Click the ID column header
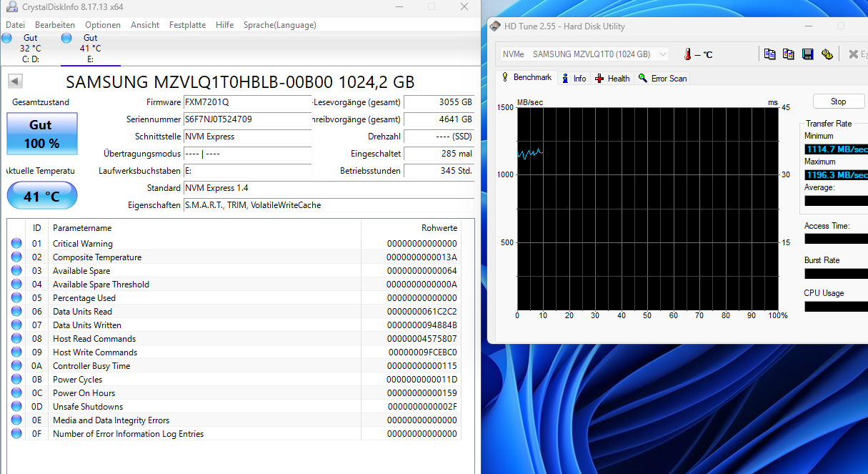The height and width of the screenshot is (474, 868). 36,228
